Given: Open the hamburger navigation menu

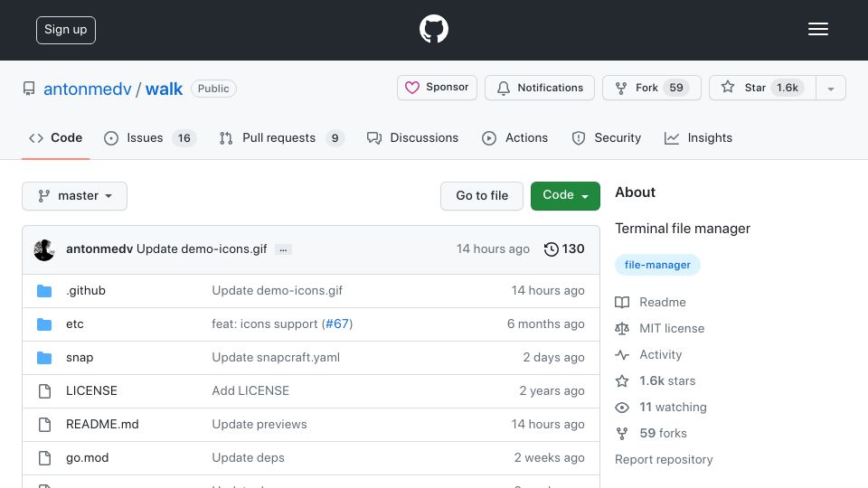Looking at the screenshot, I should 817,29.
